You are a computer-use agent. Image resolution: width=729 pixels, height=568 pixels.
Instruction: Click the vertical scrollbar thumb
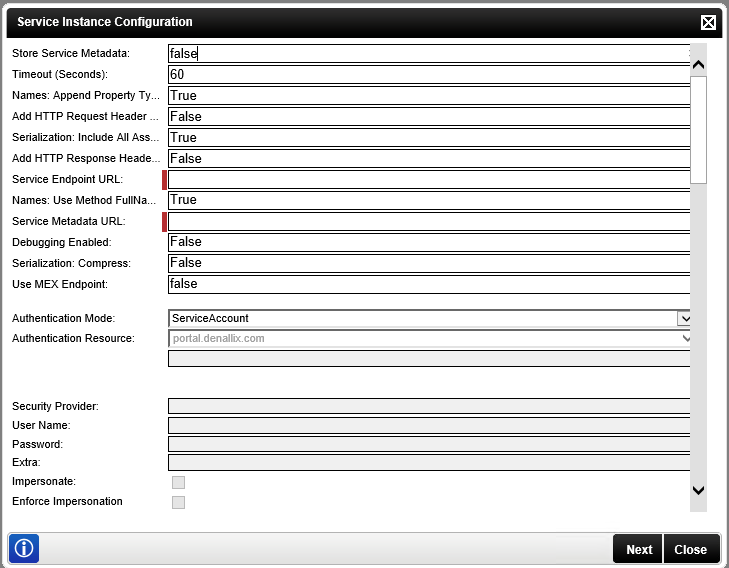[698, 130]
